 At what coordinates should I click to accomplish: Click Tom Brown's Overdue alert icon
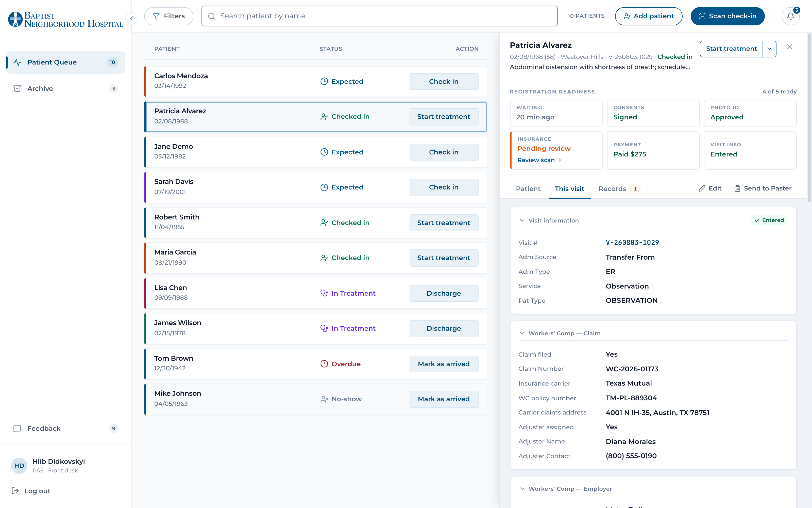click(x=324, y=364)
